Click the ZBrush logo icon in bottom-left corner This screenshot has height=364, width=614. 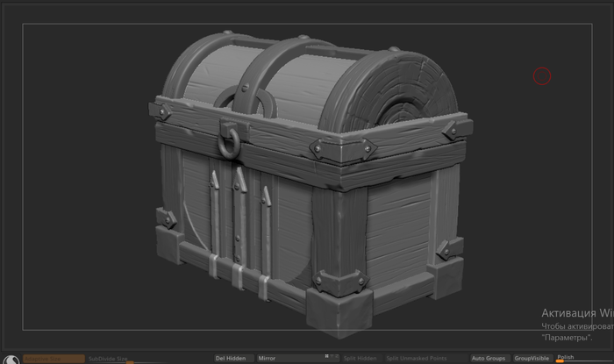tap(10, 358)
